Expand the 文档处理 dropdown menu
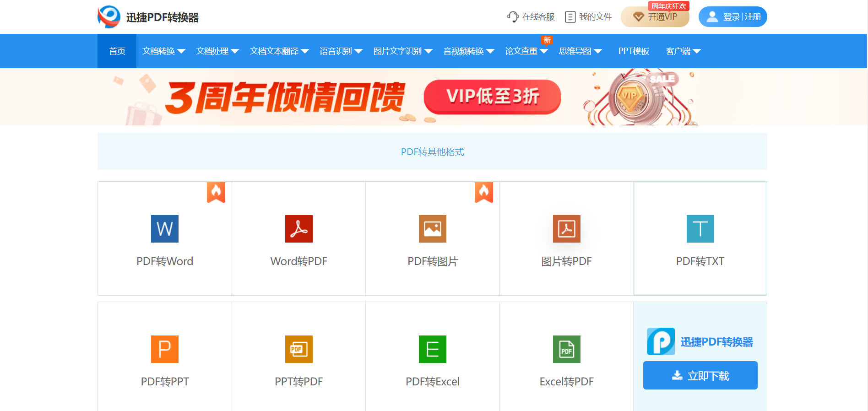Screen dimensions: 868x411 click(217, 51)
